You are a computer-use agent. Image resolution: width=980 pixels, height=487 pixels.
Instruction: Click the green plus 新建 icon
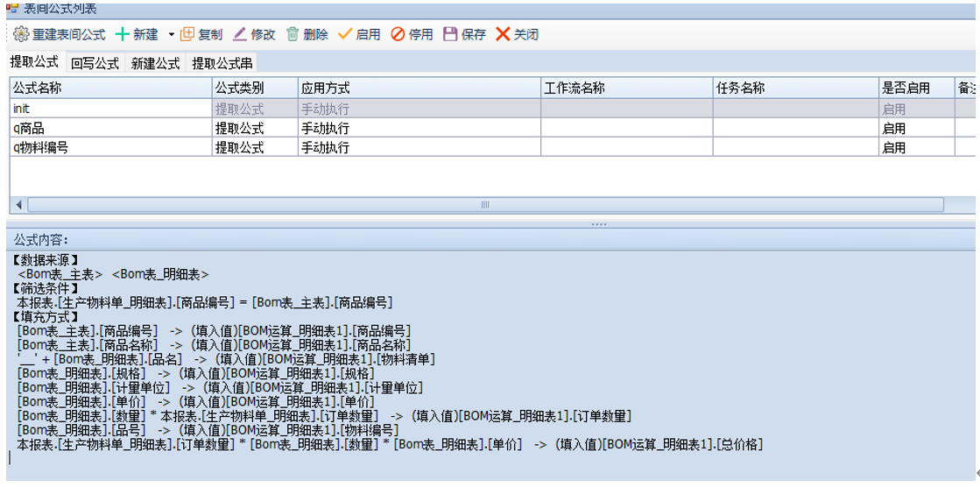pyautogui.click(x=123, y=35)
